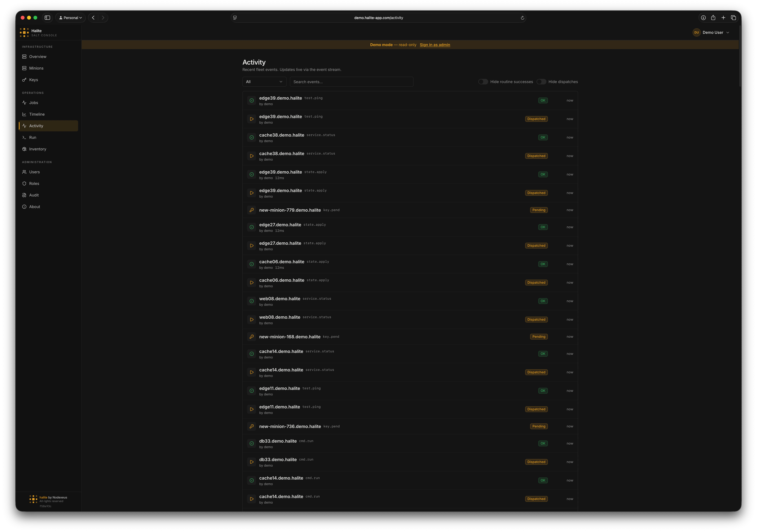Click play icon for dispatched cache38 service.status

(x=252, y=156)
